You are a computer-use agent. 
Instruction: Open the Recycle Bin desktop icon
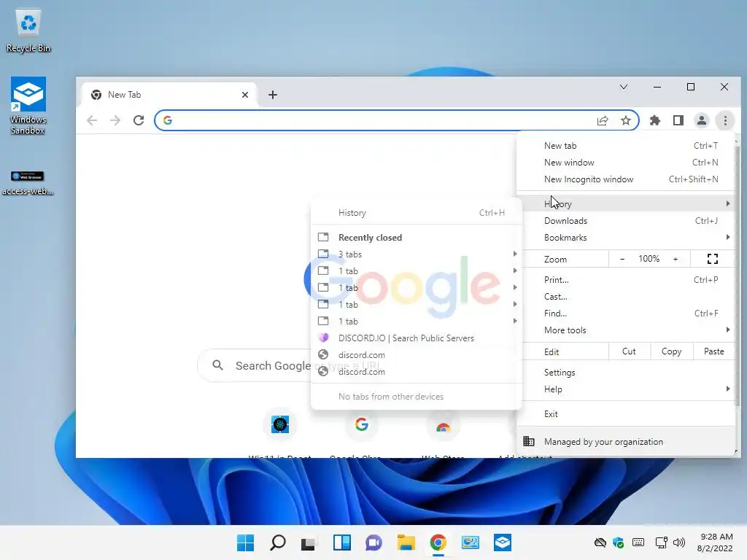point(28,31)
